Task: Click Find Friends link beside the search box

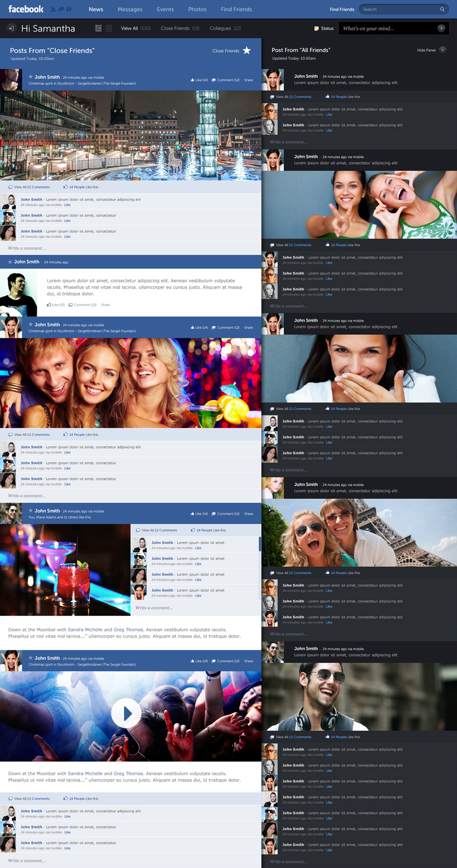Action: click(x=342, y=9)
